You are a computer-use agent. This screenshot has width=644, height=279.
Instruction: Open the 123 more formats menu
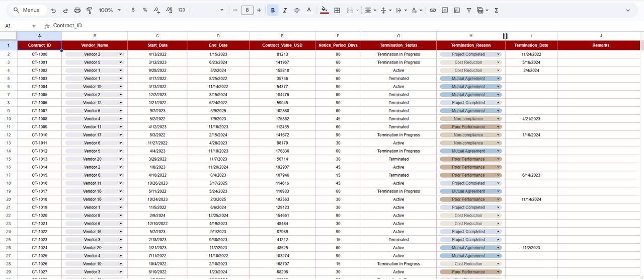click(x=182, y=10)
